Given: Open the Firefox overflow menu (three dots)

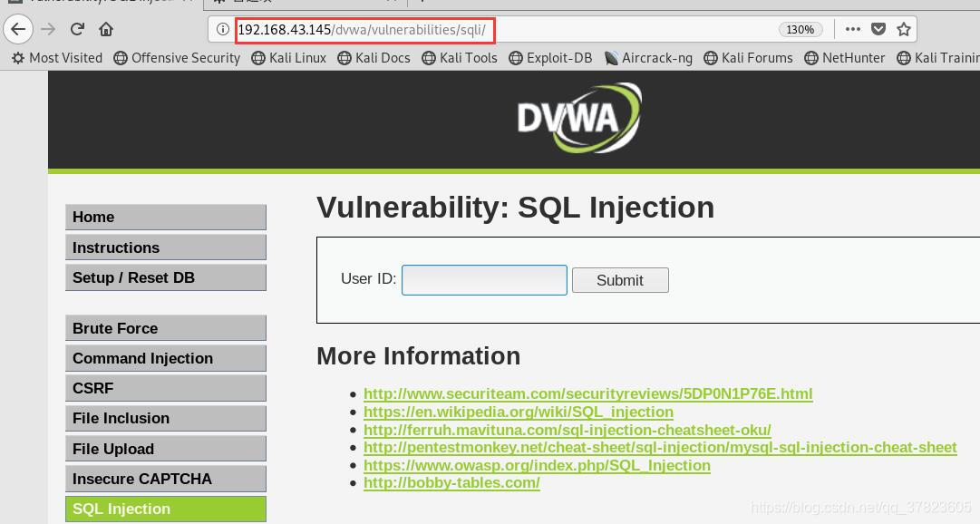Looking at the screenshot, I should (852, 29).
